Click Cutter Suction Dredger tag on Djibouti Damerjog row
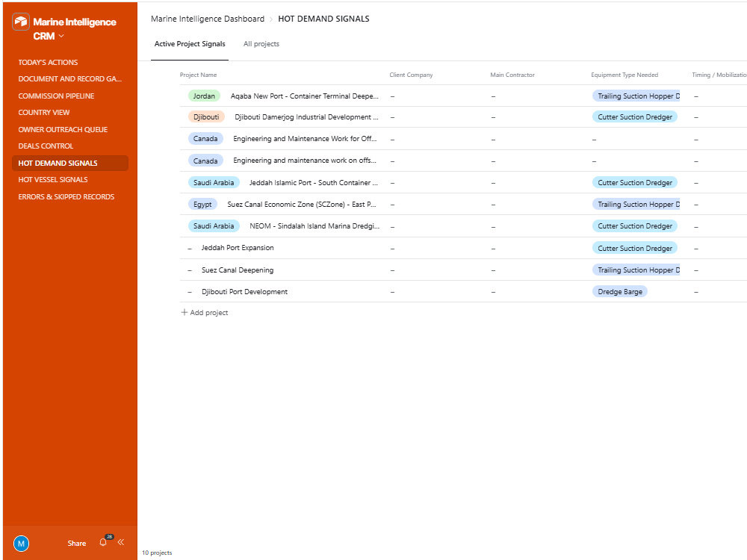747x560 pixels. [x=634, y=117]
